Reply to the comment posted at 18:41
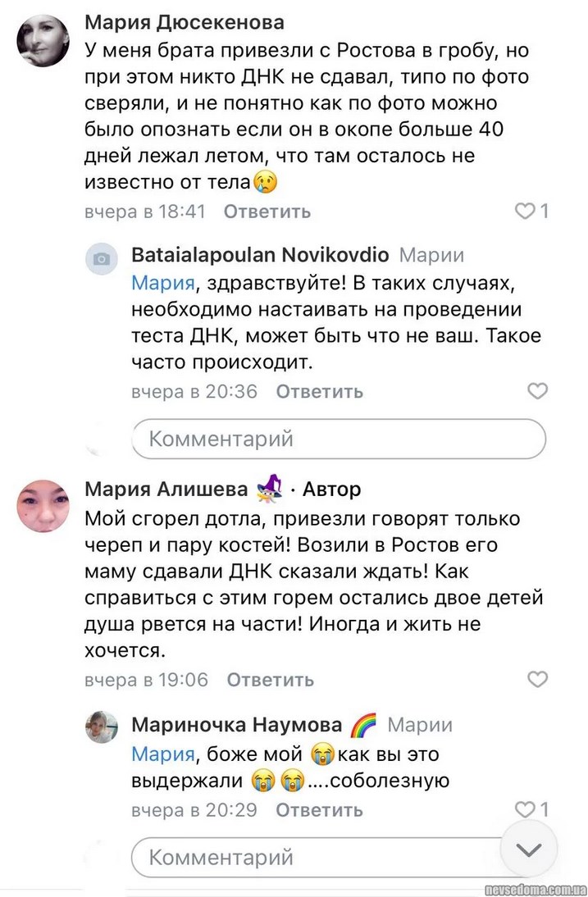Screen dimensions: 588x897 (x=267, y=212)
